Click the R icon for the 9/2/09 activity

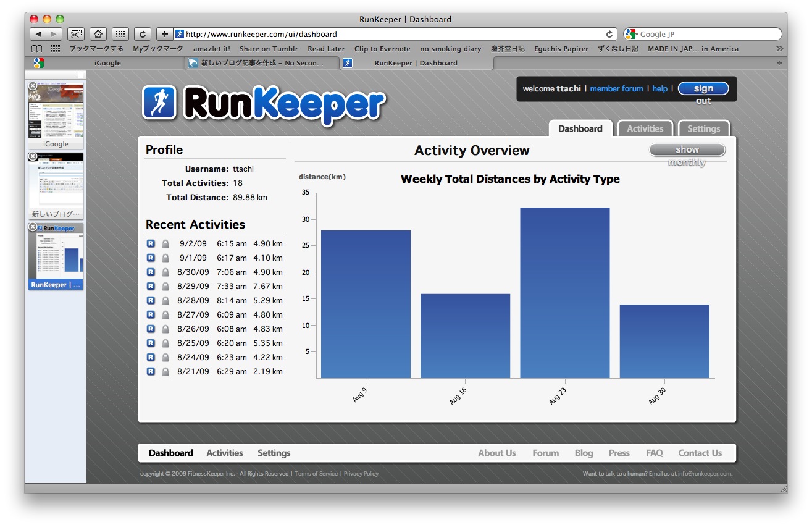(151, 243)
